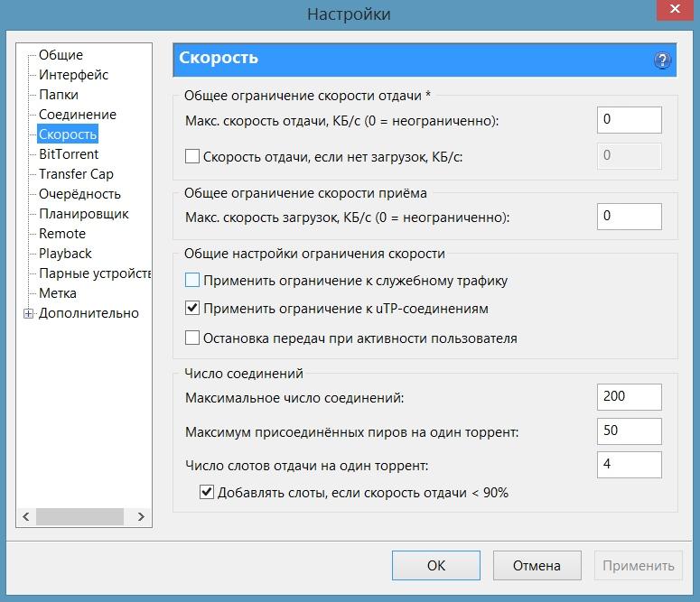Click the Максимум присоединённых пиров на один торрент label
700x602 pixels.
click(351, 432)
